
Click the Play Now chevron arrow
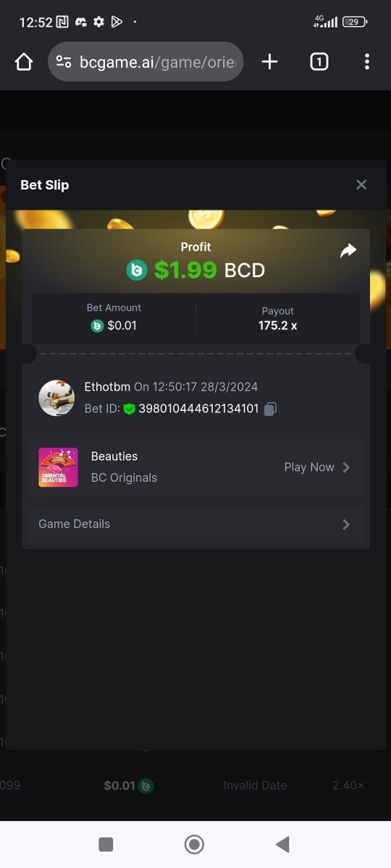(346, 467)
